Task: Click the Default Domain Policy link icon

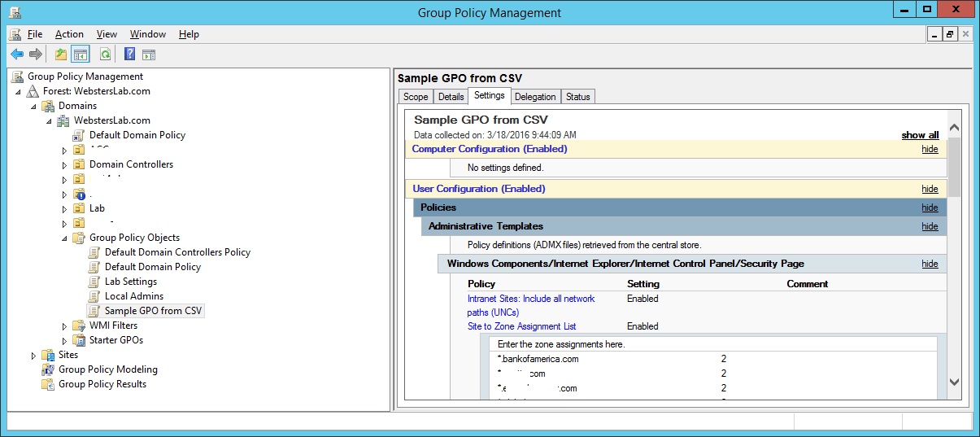Action: (79, 135)
